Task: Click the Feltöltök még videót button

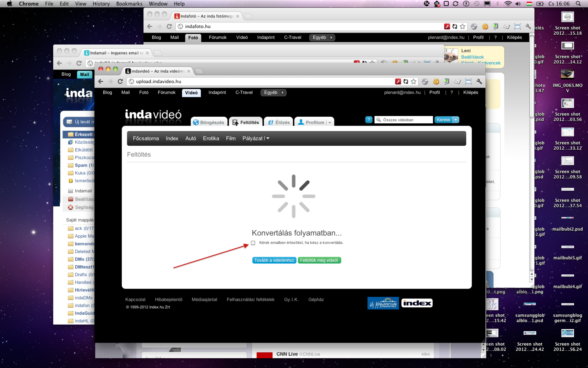Action: pos(319,260)
